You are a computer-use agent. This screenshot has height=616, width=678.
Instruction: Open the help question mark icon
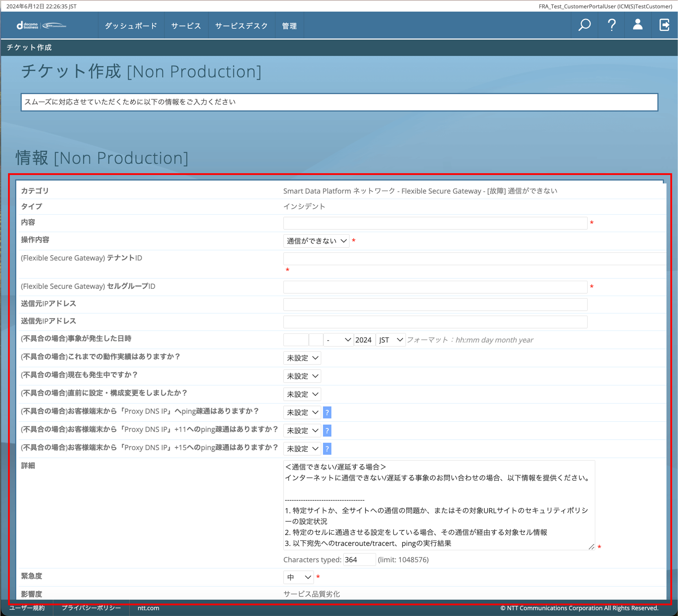tap(611, 25)
